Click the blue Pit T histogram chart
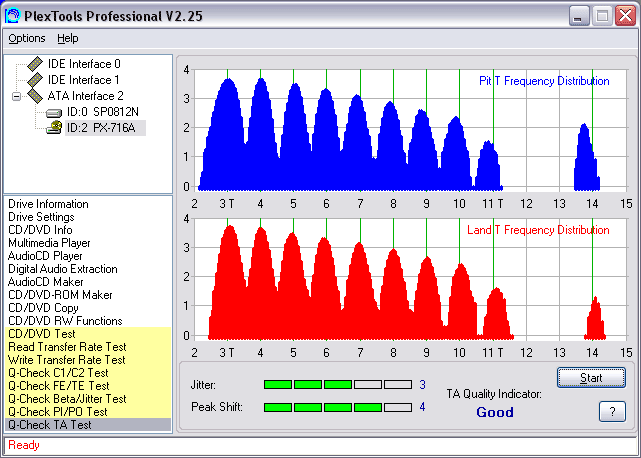641x458 pixels. pyautogui.click(x=410, y=130)
